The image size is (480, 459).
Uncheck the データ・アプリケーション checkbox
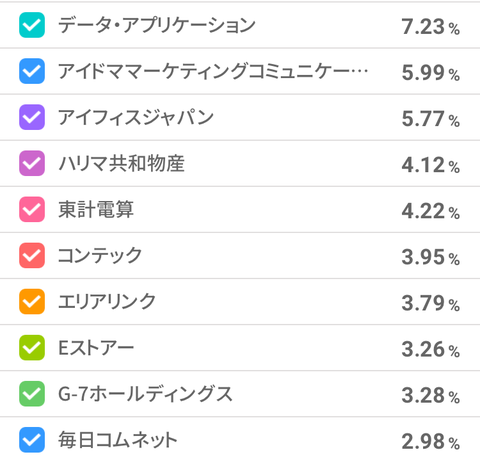32,25
